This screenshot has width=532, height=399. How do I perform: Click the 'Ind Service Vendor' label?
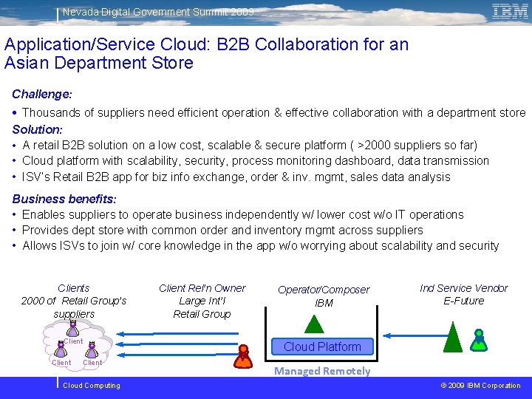[464, 288]
